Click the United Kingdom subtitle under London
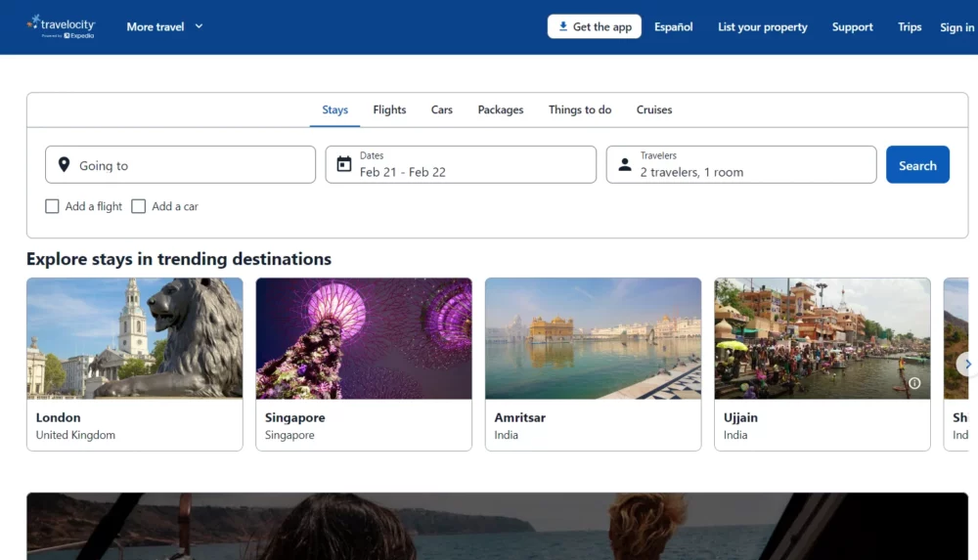 (75, 435)
